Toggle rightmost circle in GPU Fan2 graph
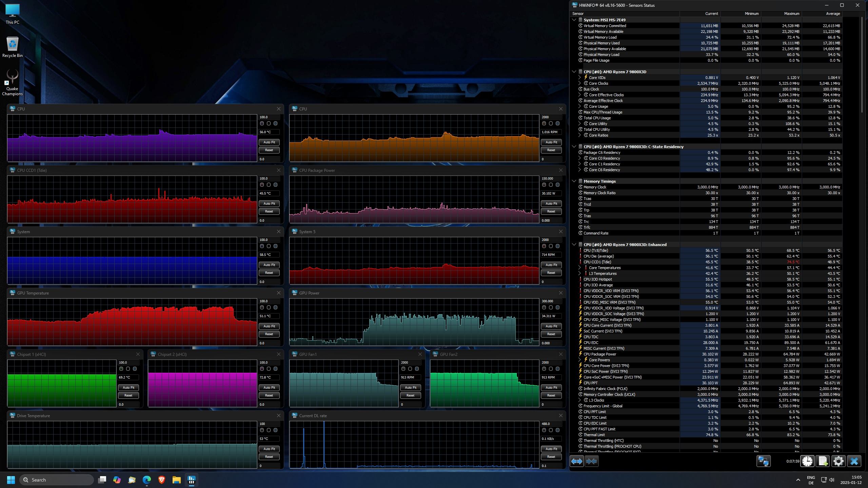 (557, 369)
